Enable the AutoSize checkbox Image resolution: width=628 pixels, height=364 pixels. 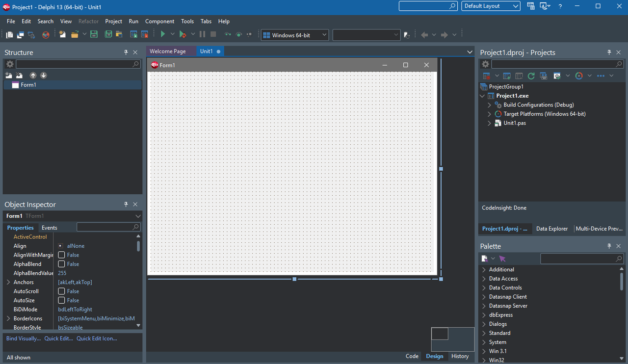tap(61, 300)
